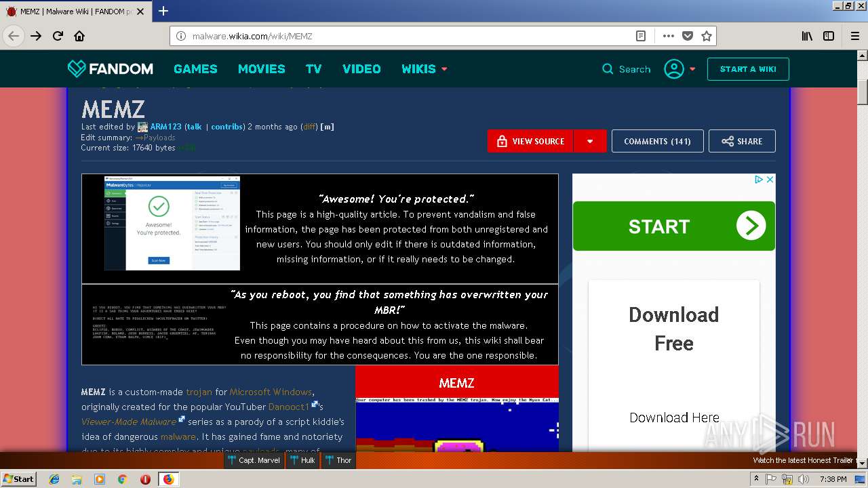Click the green START ad button

click(674, 226)
